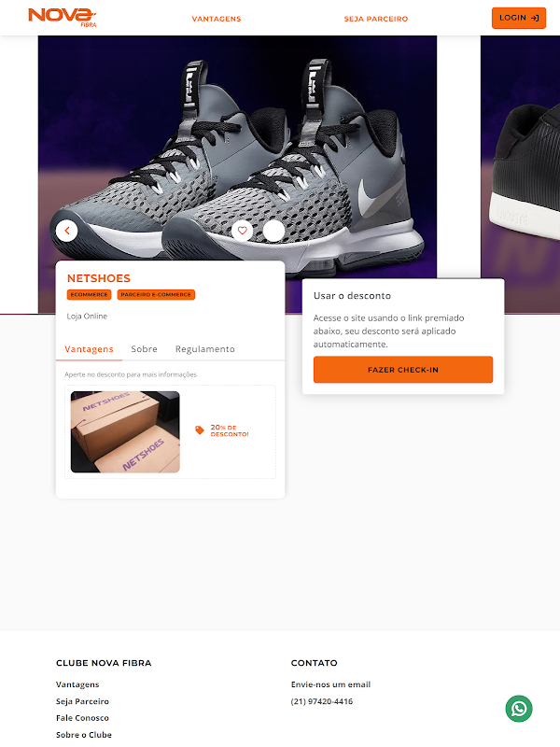Click the PARCEIRO E-COMMERCE tag
560x747 pixels.
click(156, 295)
